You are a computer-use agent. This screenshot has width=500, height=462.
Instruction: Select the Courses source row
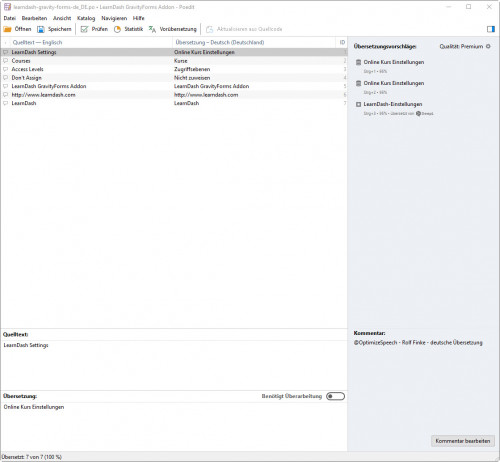[21, 61]
